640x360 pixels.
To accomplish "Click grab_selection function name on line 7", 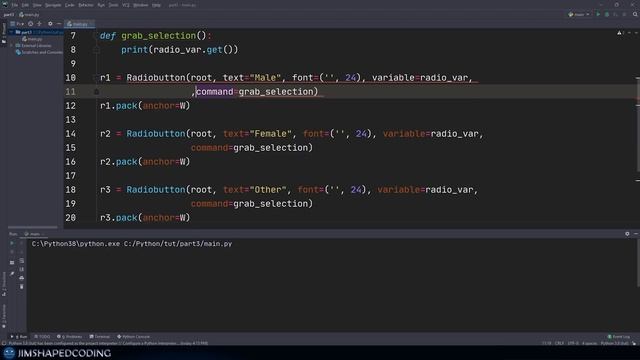I will [158, 36].
